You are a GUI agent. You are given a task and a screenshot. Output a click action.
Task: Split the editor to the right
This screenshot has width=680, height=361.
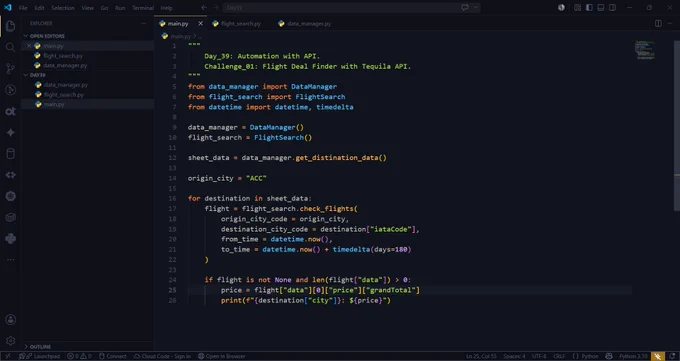click(658, 23)
